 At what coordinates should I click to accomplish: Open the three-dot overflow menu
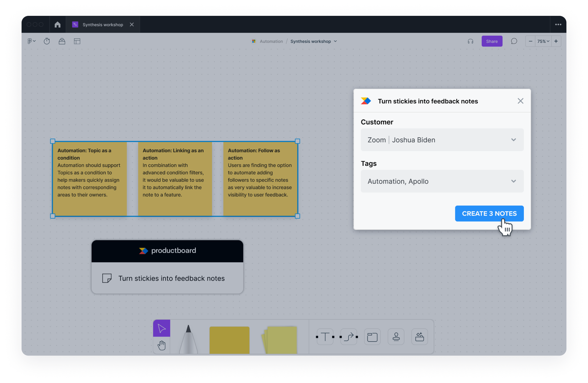(x=558, y=25)
